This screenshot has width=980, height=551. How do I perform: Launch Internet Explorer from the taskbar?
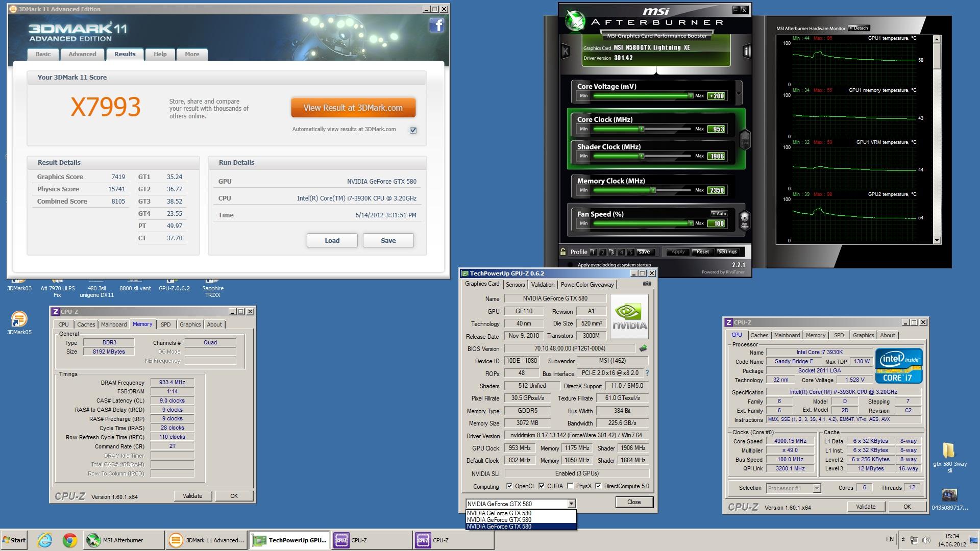point(45,540)
